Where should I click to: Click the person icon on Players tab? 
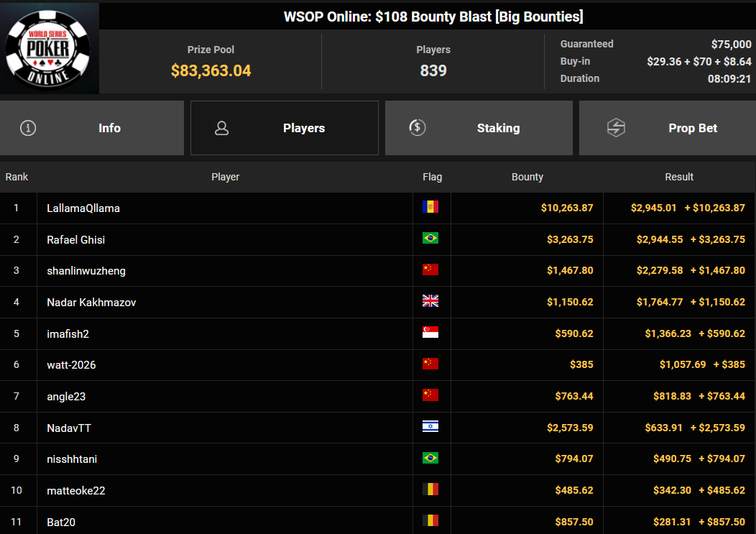[222, 128]
